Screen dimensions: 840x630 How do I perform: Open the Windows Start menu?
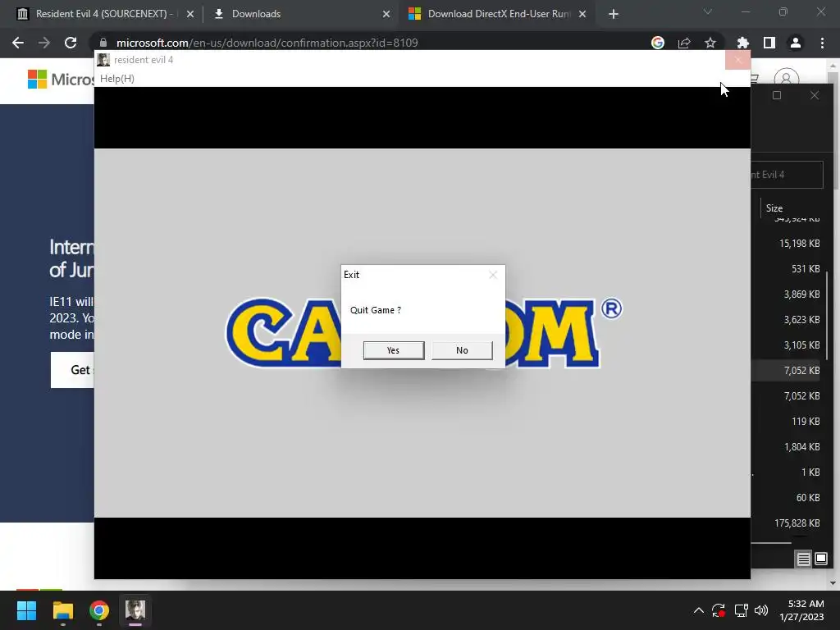tap(26, 610)
